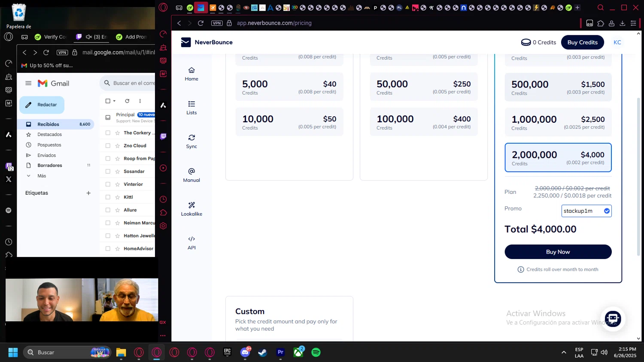This screenshot has height=362, width=644.
Task: Refresh the Gmail inbox list
Action: tap(127, 101)
